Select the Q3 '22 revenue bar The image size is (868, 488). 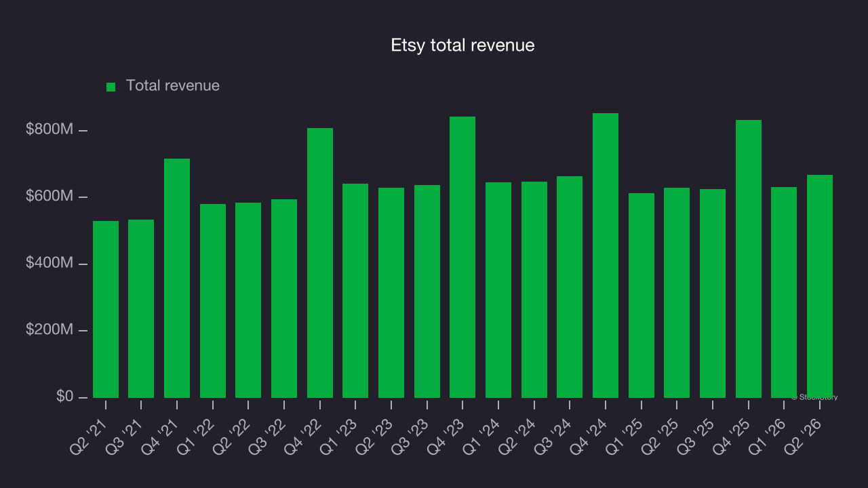click(284, 298)
